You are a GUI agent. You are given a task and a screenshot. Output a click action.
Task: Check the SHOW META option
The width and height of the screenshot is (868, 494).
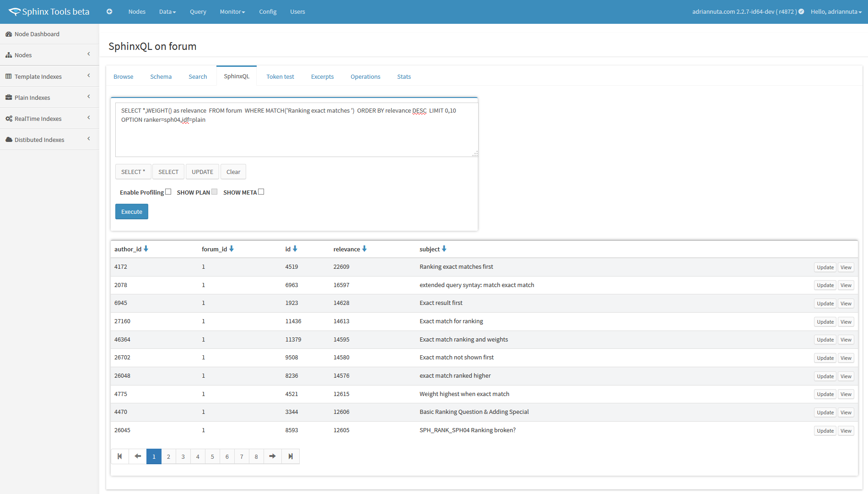pos(261,192)
